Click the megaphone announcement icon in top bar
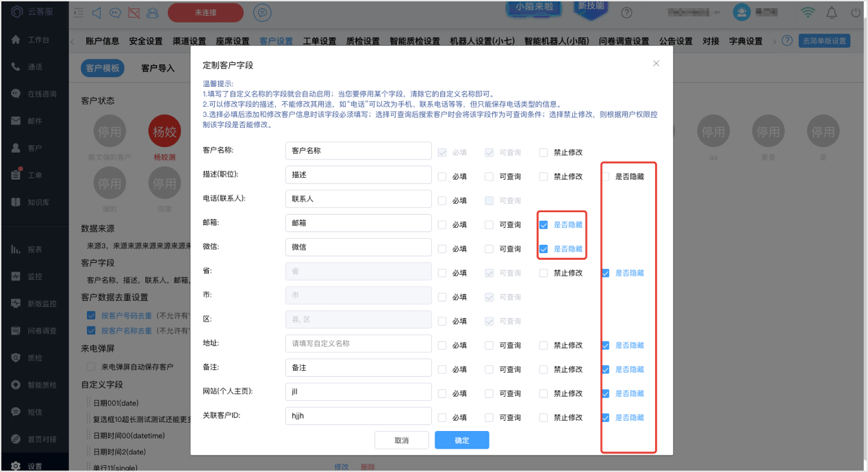This screenshot has width=868, height=472. coord(97,13)
